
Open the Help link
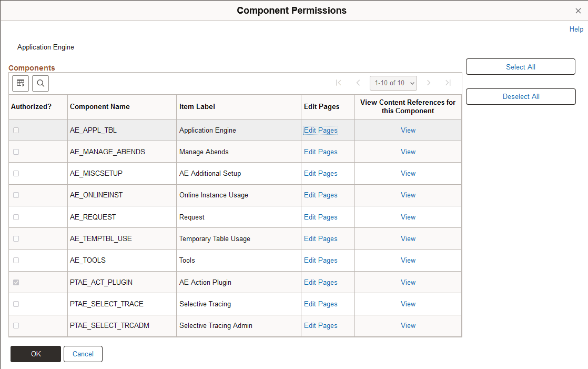pos(576,29)
